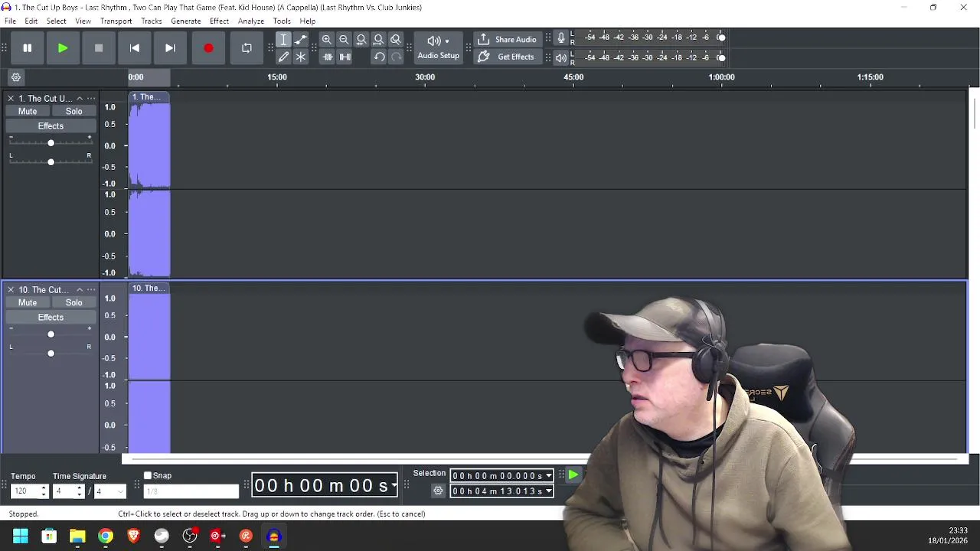Screen dimensions: 980x551
Task: Start playback with the green Play button
Action: pyautogui.click(x=63, y=48)
